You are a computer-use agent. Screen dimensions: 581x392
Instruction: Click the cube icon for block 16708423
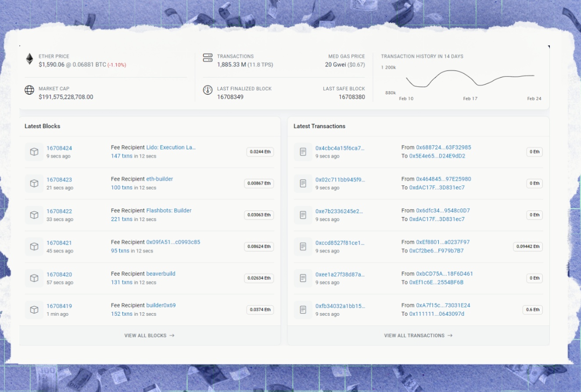(x=34, y=183)
